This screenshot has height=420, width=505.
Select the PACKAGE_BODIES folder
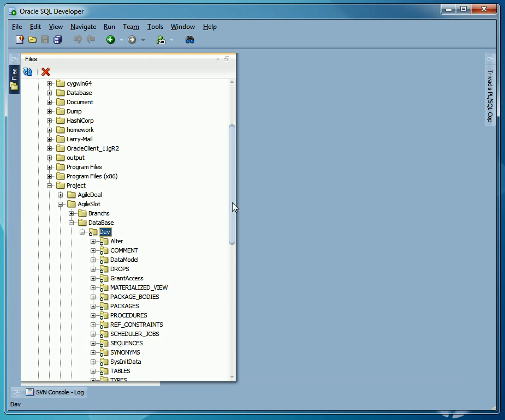click(x=135, y=297)
